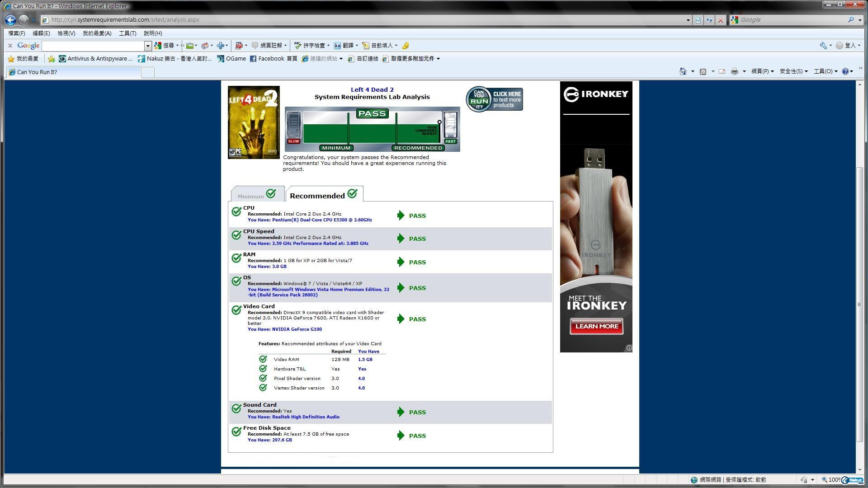Switch to the Minimum requirements tab
This screenshot has width=868, height=488.
[257, 195]
